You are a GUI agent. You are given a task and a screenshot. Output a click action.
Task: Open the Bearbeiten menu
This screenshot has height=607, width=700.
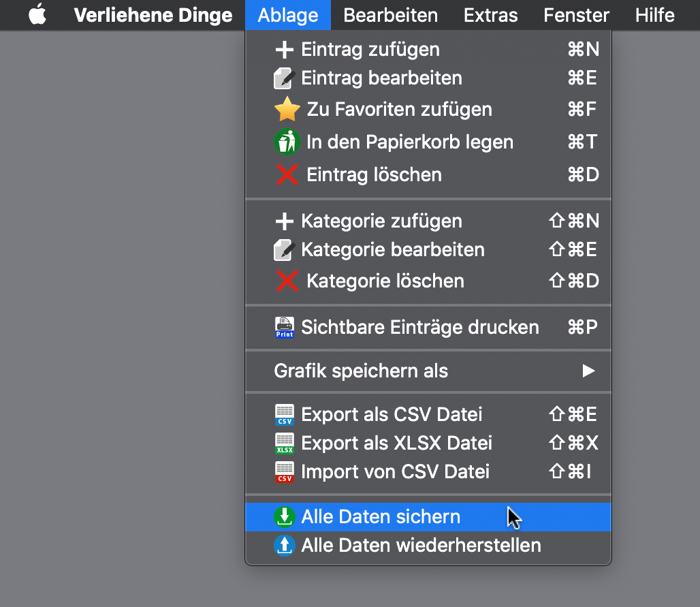point(391,15)
